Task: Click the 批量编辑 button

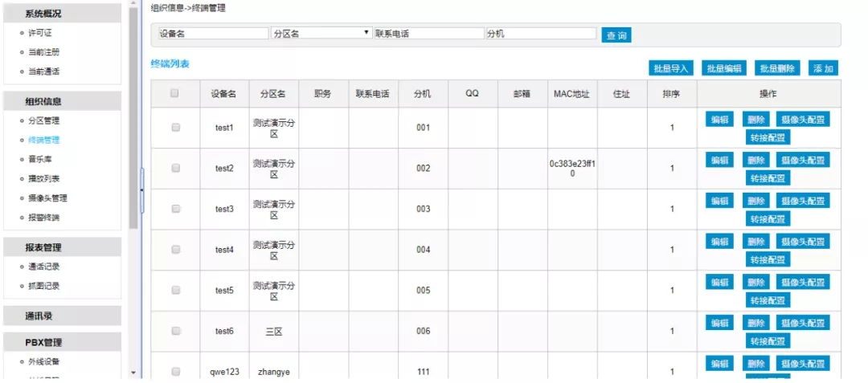Action: click(723, 68)
